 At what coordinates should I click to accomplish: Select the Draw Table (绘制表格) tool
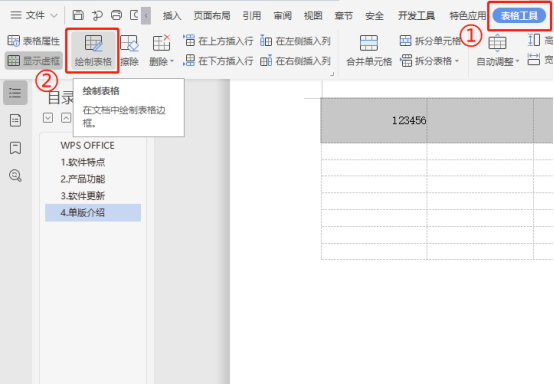(93, 51)
